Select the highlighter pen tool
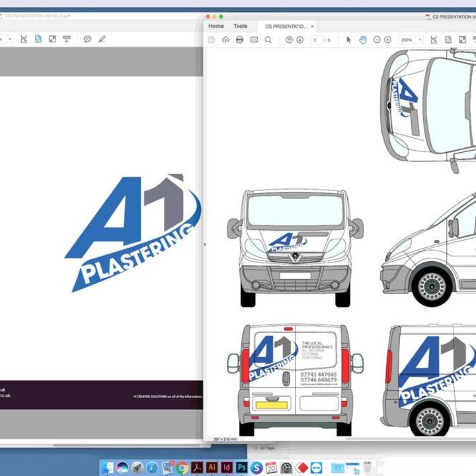Image resolution: width=476 pixels, height=476 pixels. [x=102, y=39]
